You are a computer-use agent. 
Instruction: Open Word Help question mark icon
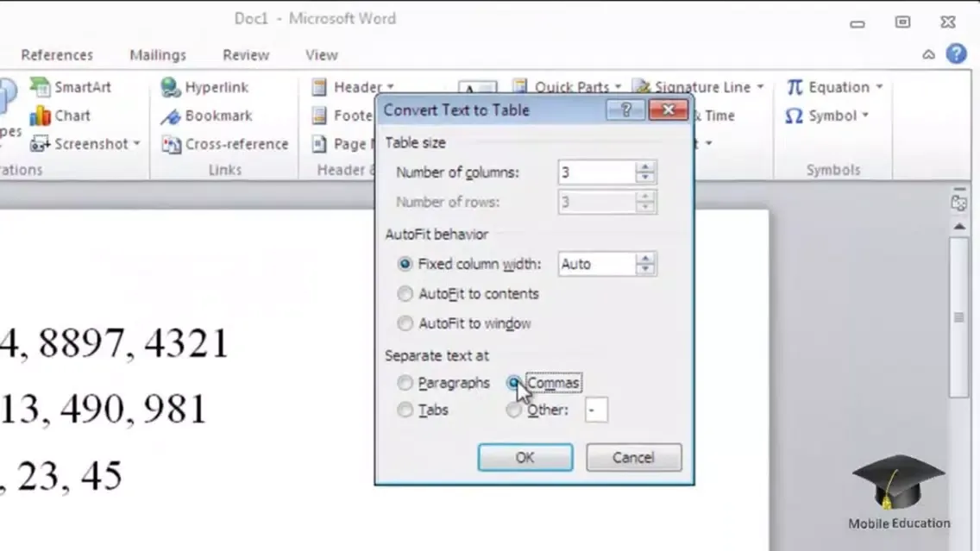point(956,54)
